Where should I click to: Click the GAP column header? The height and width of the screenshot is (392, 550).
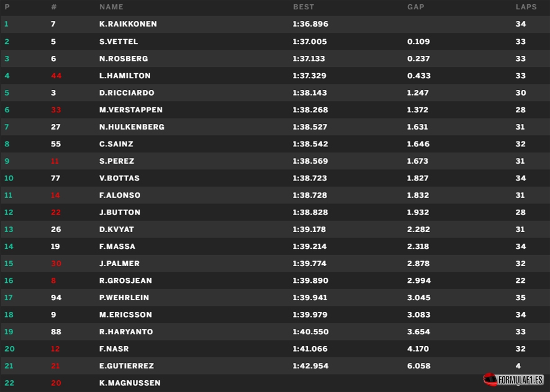click(x=416, y=7)
